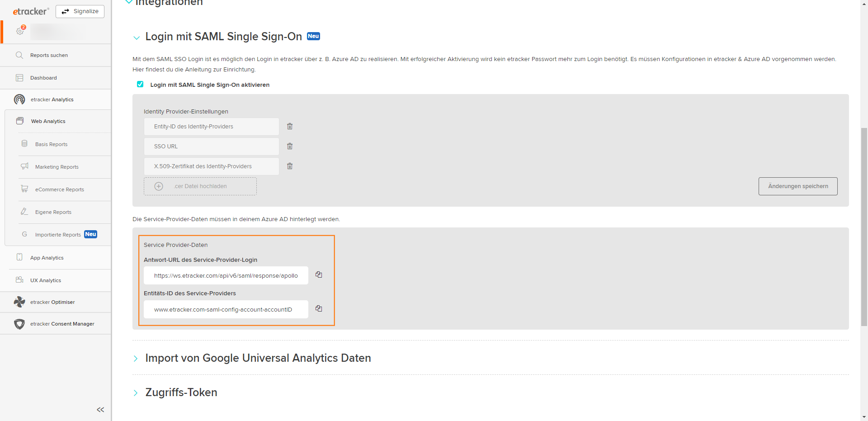Viewport: 868px width, 421px height.
Task: Disable Login mit SAML Single Sign-On aktivieren
Action: click(140, 84)
